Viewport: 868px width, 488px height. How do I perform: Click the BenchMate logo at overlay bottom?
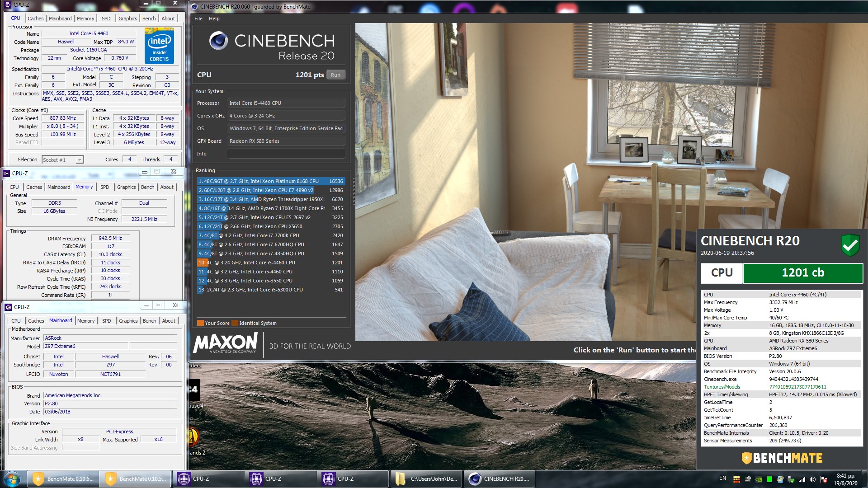[782, 458]
